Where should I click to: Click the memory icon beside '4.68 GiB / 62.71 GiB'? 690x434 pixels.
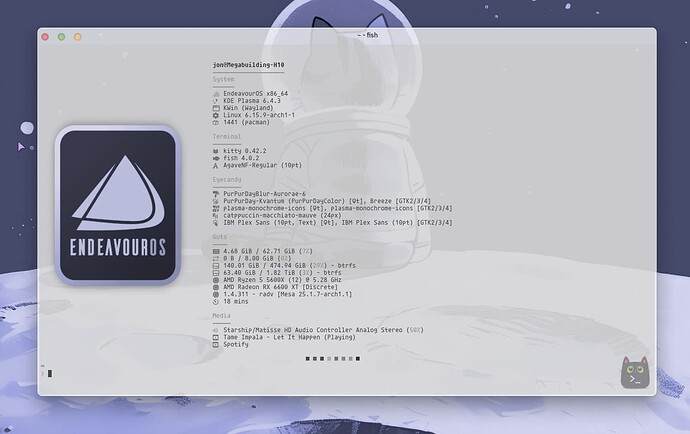(216, 251)
